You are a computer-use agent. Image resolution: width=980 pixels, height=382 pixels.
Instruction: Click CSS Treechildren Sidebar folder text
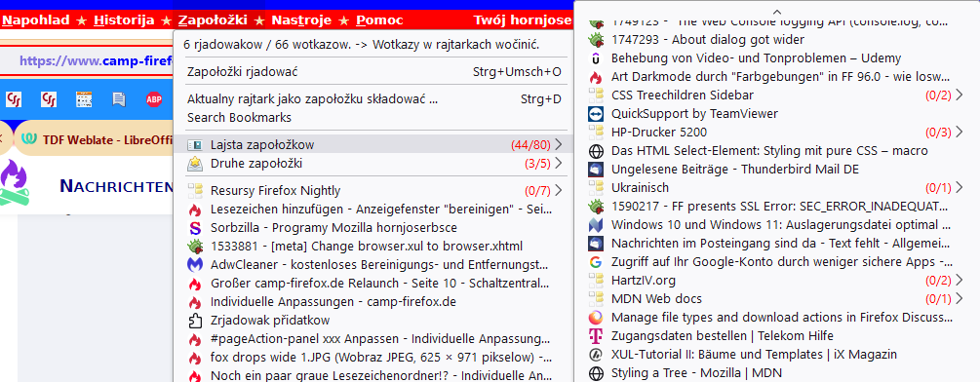pos(682,95)
